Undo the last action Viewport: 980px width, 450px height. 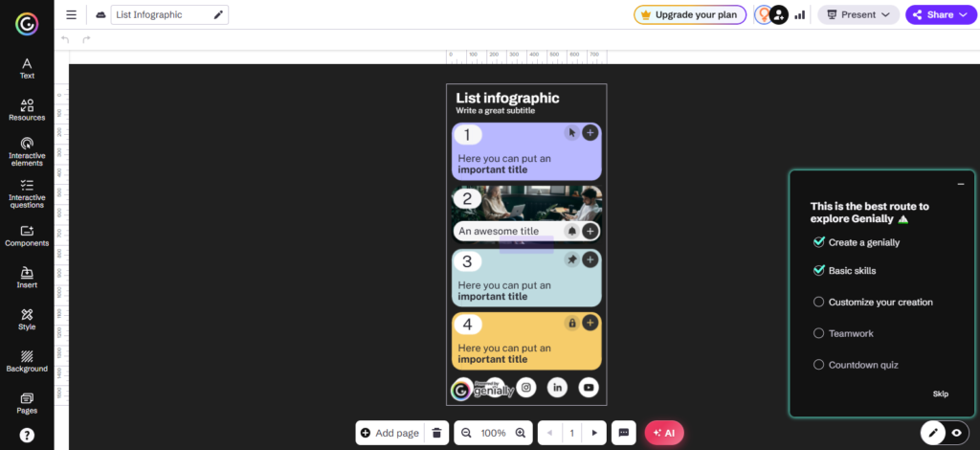click(x=65, y=39)
